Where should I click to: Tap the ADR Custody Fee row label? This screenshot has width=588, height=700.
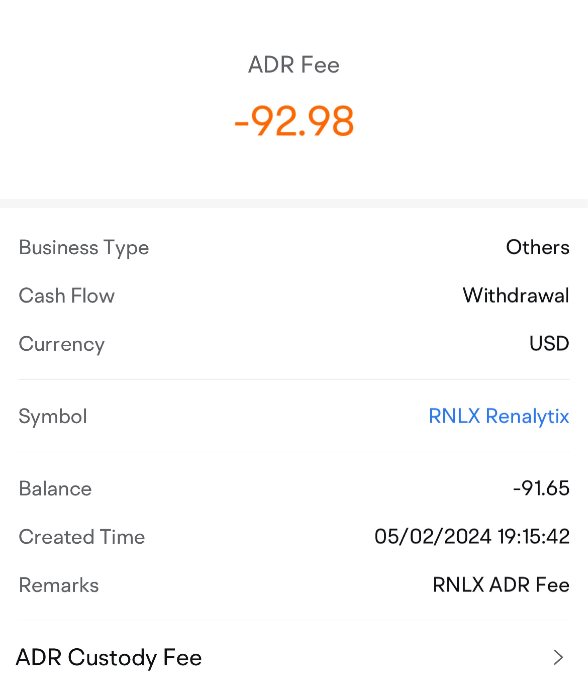coord(109,658)
